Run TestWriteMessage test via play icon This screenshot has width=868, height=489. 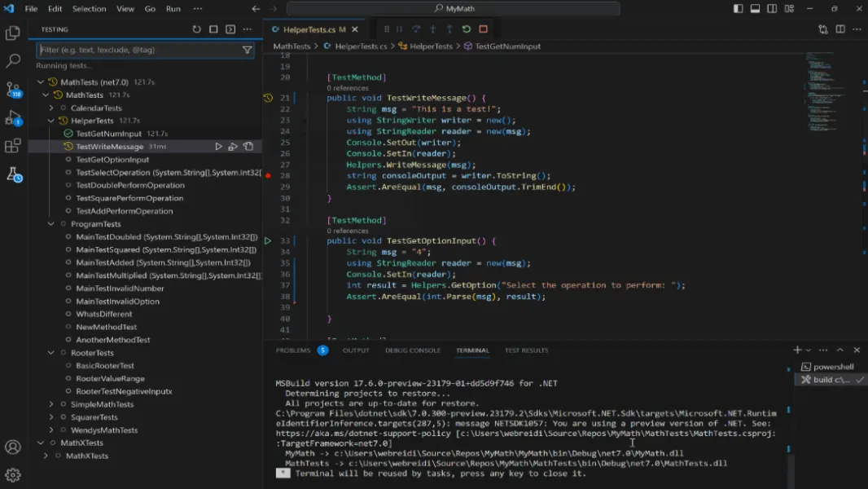pyautogui.click(x=218, y=147)
